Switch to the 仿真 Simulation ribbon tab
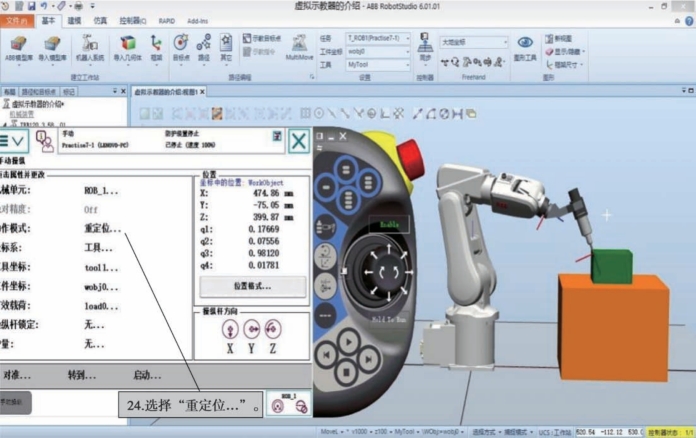The image size is (696, 438). point(100,21)
